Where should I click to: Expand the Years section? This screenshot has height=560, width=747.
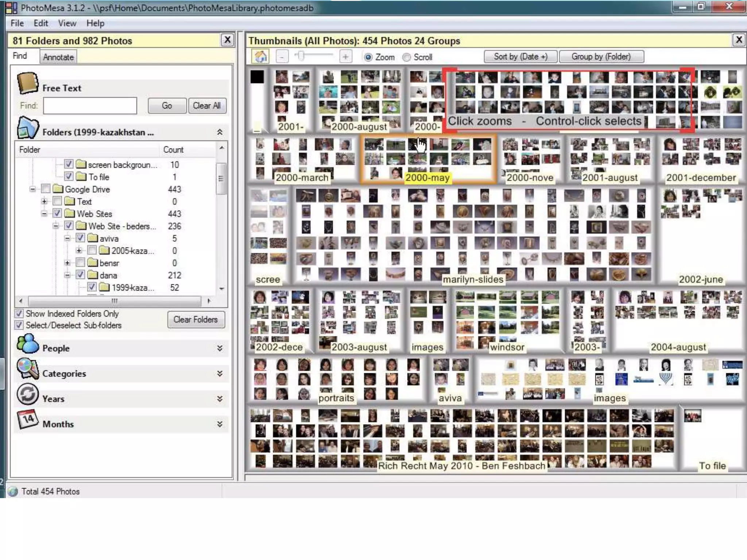(x=220, y=398)
